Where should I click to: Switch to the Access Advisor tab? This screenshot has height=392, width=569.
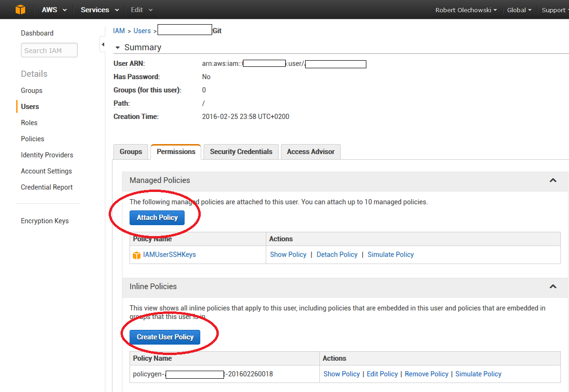click(310, 152)
